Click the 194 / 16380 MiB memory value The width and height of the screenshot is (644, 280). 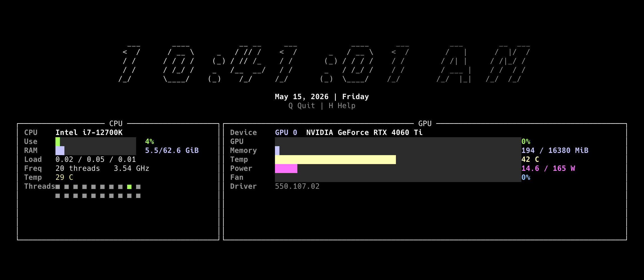pos(555,150)
